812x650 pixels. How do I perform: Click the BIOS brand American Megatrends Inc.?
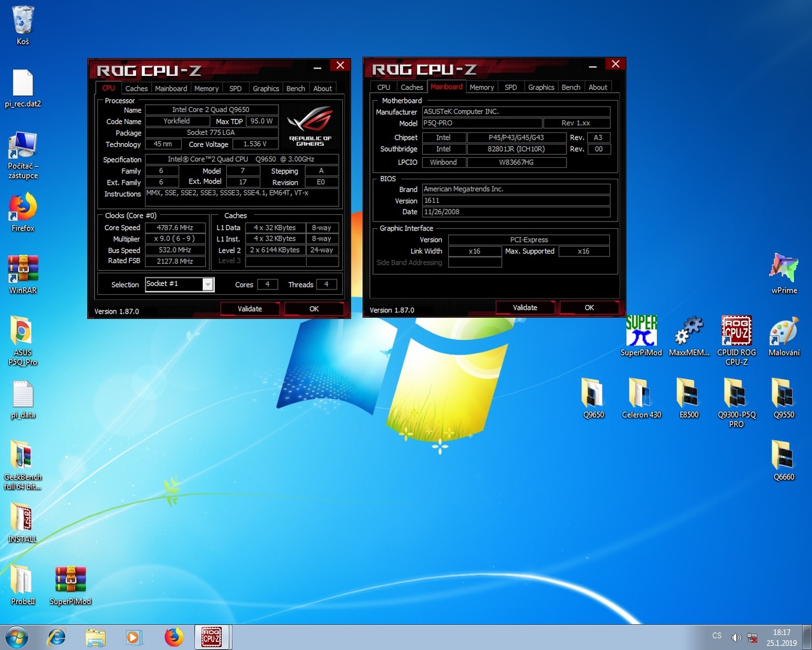coord(516,189)
